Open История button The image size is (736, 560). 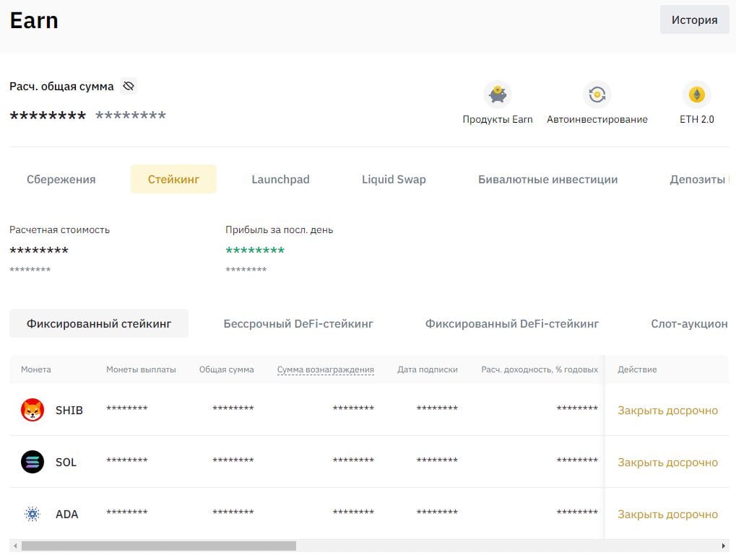click(694, 19)
